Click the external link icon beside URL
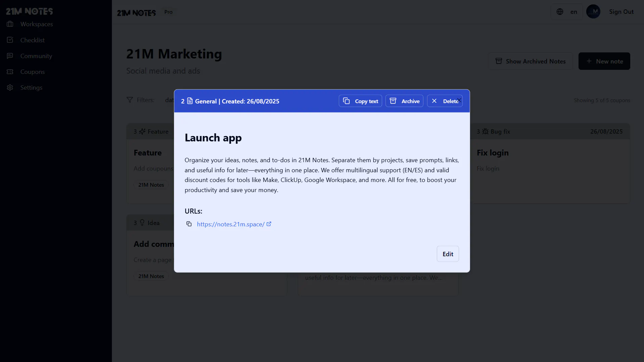The height and width of the screenshot is (362, 644). [269, 224]
